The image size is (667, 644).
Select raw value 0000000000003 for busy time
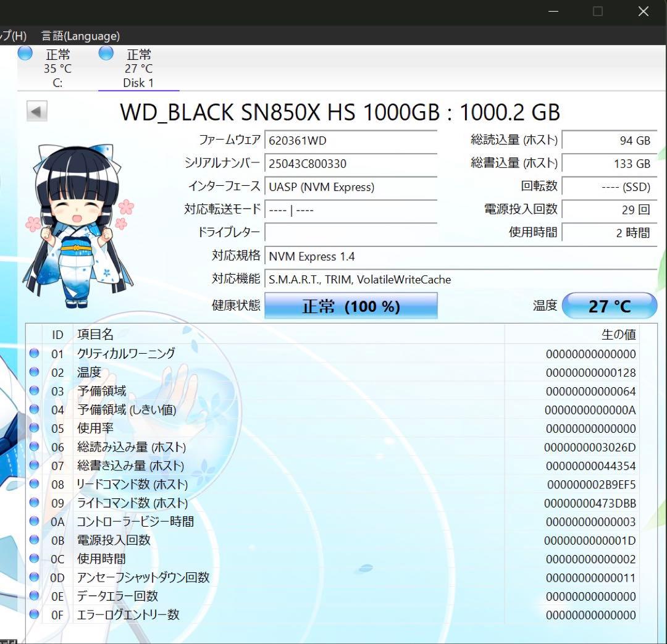pyautogui.click(x=591, y=522)
